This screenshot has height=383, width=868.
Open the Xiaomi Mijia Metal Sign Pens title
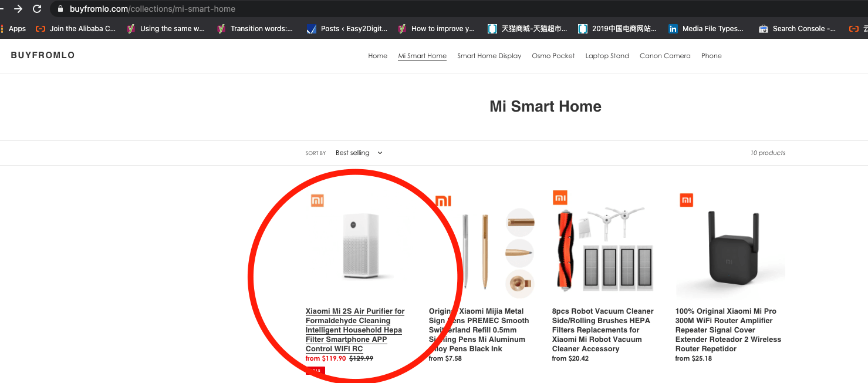pos(479,330)
